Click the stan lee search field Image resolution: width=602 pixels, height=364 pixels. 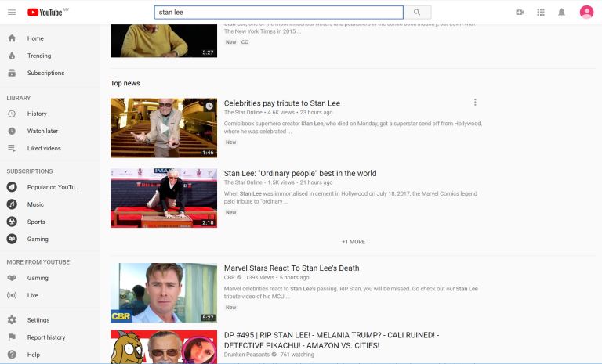click(x=278, y=13)
